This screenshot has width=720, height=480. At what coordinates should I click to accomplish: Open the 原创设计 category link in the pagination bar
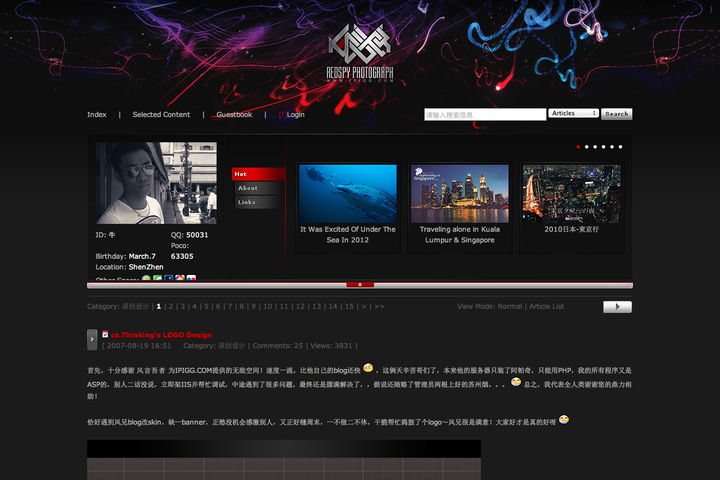coord(135,306)
